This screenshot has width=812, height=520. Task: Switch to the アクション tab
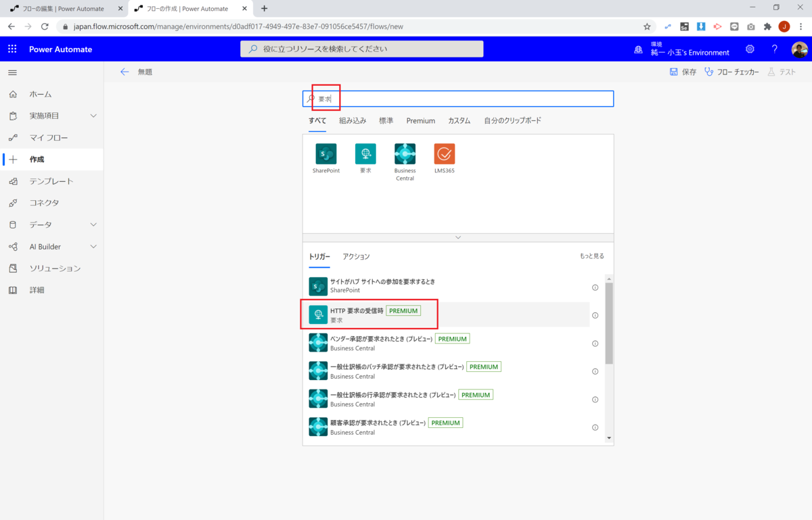tap(356, 256)
